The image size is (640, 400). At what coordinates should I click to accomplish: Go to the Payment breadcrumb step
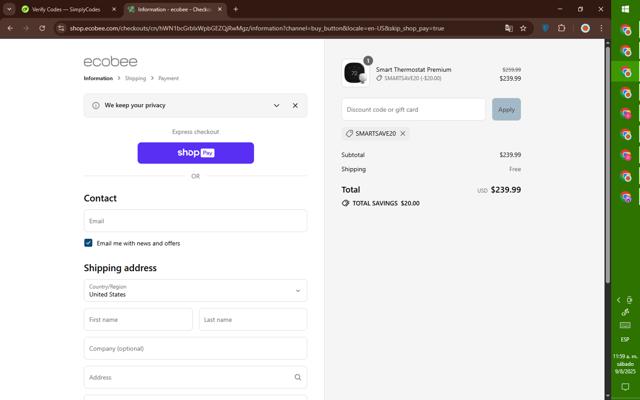169,78
